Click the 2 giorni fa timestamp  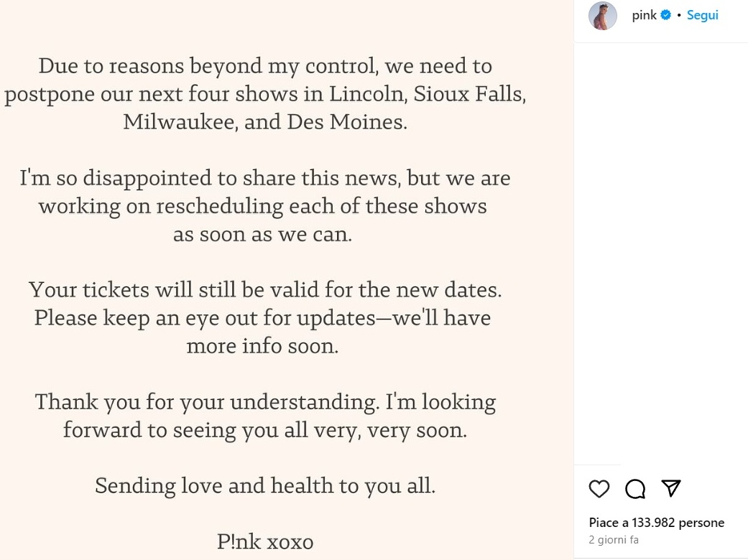click(x=613, y=540)
